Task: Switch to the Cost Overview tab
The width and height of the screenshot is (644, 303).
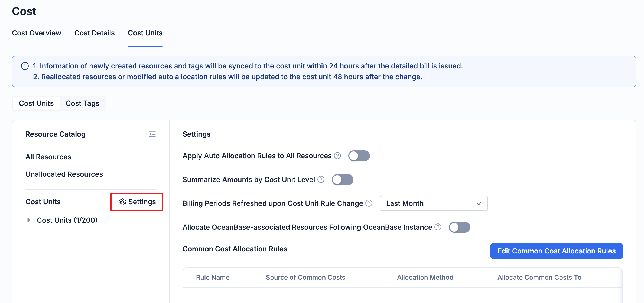Action: tap(37, 33)
